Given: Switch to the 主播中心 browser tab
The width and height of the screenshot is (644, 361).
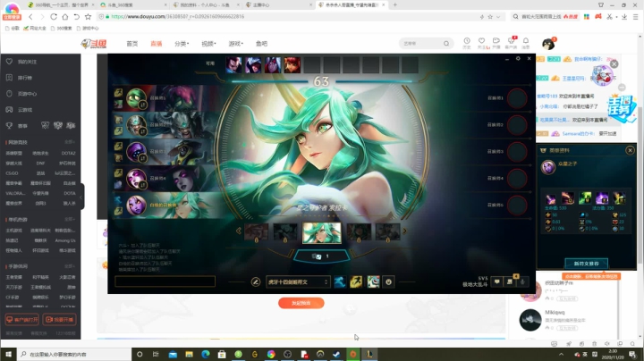Looking at the screenshot, I should (x=279, y=5).
